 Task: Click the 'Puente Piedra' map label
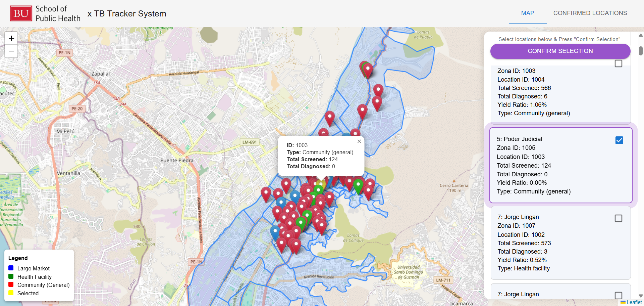tap(177, 161)
